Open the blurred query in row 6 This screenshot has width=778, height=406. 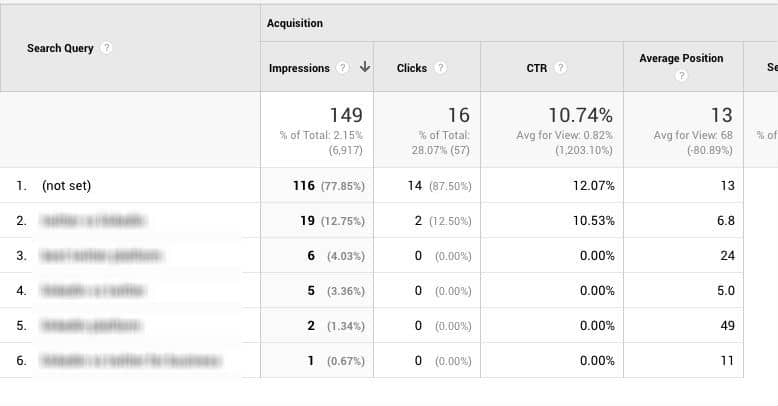[x=130, y=360]
